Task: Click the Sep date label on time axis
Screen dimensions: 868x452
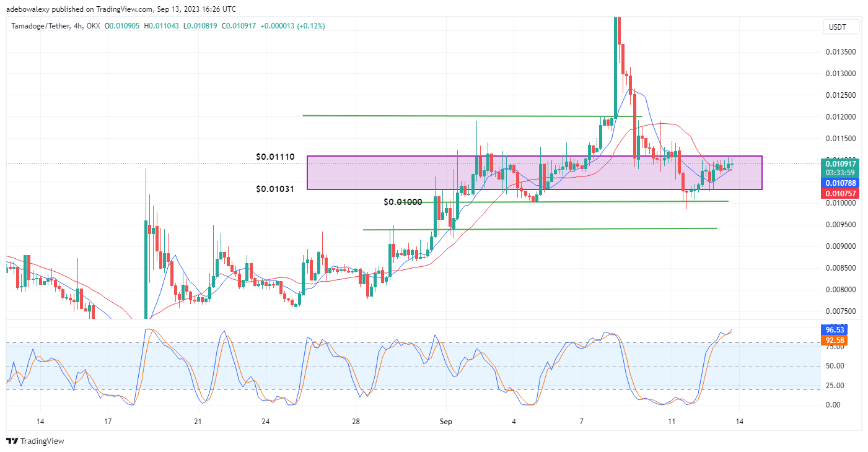Action: tap(446, 422)
